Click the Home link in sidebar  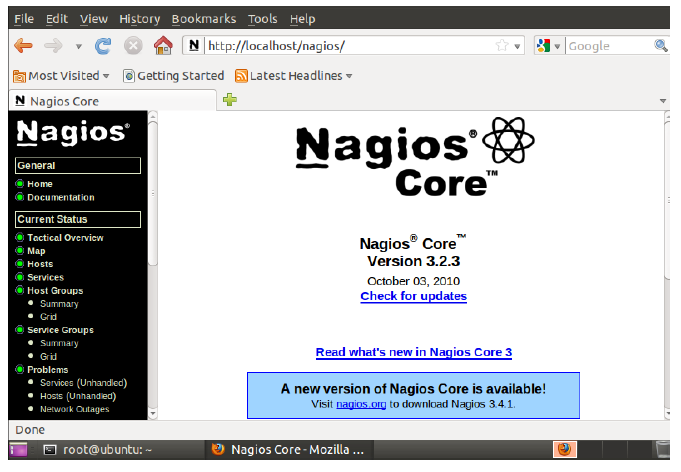pos(40,184)
